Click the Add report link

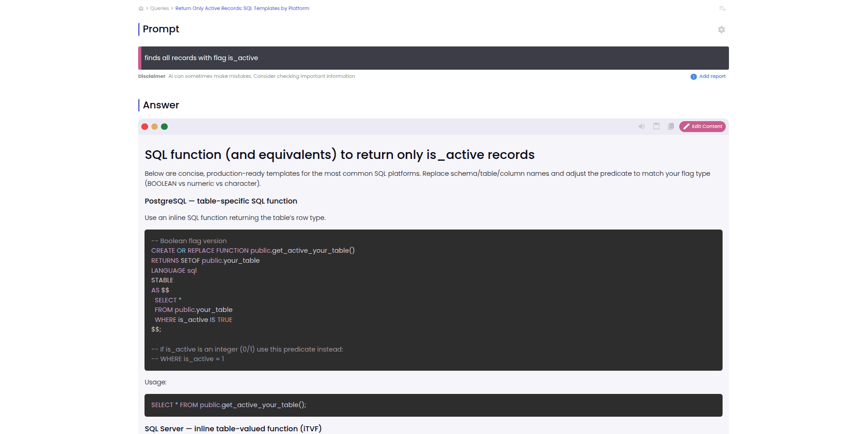(712, 77)
